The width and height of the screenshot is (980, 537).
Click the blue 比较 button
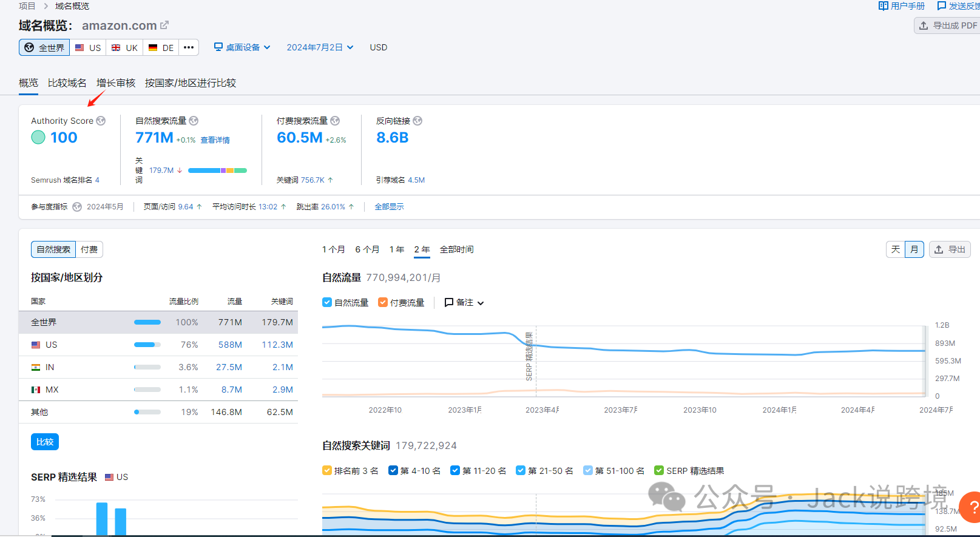coord(45,442)
